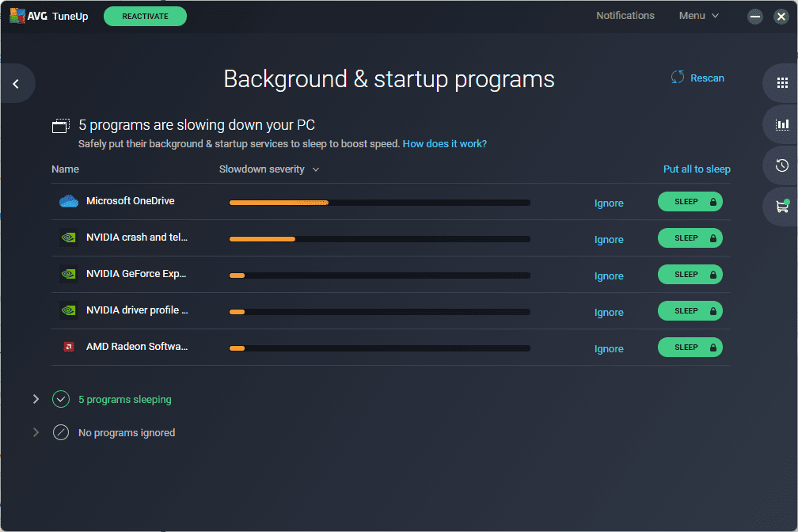This screenshot has width=798, height=532.
Task: Select the NVIDIA driver profile name
Action: [137, 310]
